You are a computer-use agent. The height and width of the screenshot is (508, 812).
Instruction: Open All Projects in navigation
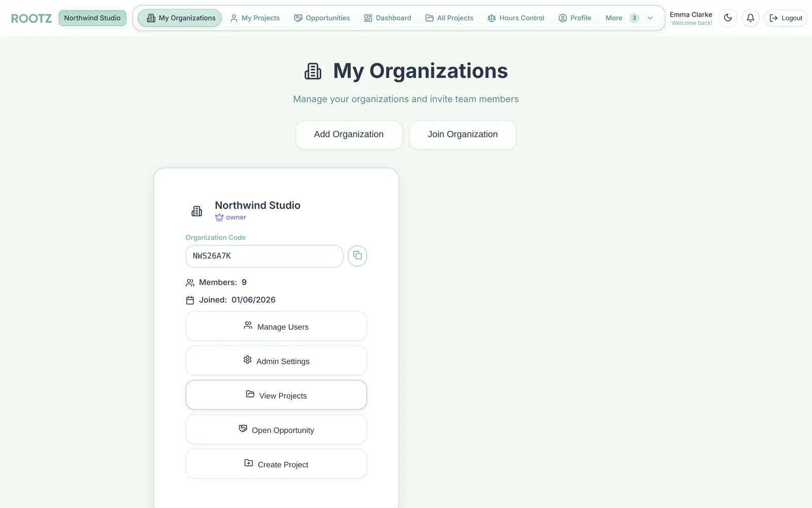pyautogui.click(x=449, y=18)
